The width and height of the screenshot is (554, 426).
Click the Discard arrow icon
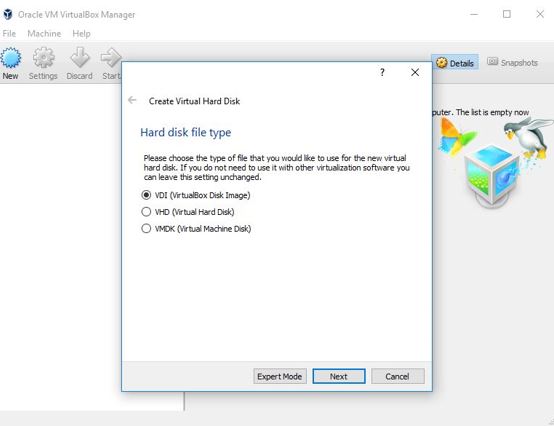[80, 58]
